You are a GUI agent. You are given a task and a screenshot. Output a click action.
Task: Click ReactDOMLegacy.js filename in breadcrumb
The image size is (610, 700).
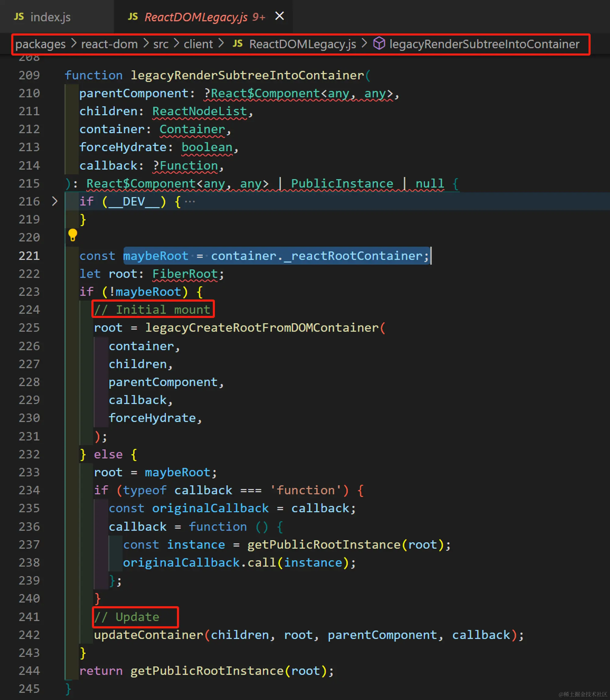point(302,44)
